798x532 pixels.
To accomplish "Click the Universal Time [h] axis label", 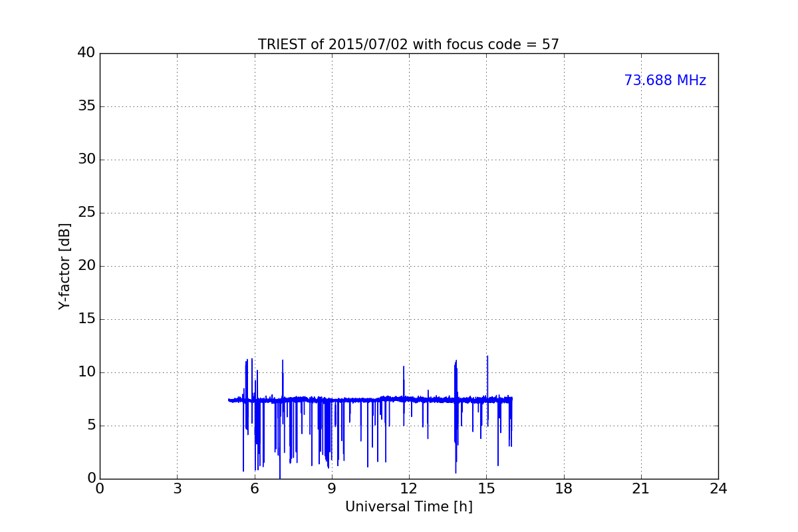I will pyautogui.click(x=408, y=507).
